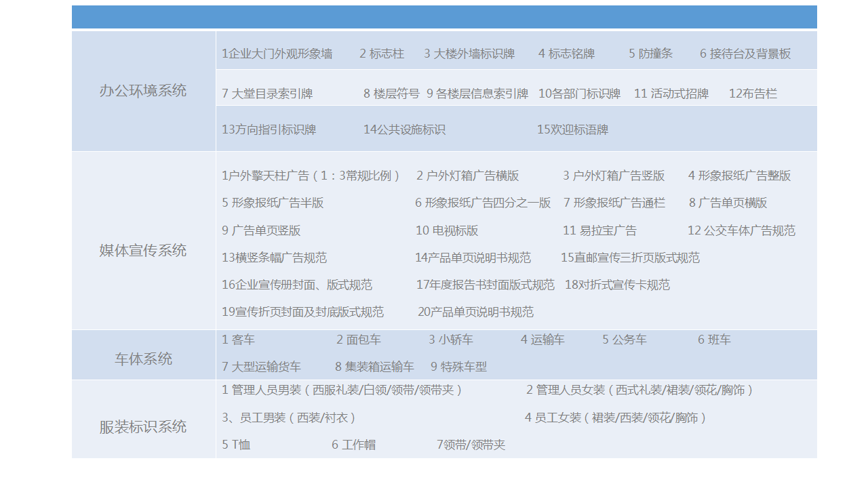The image size is (868, 488).
Task: Click 5 形象报纸广告半版
Action: click(x=273, y=203)
